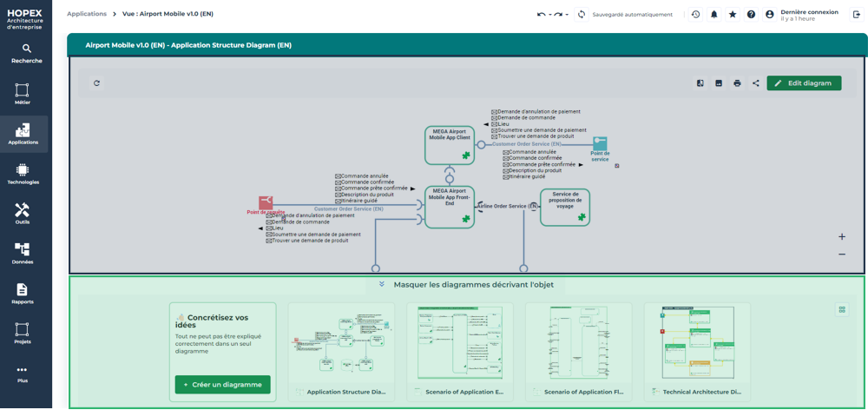This screenshot has width=868, height=410.
Task: Click the Edit diagram button
Action: (x=804, y=83)
